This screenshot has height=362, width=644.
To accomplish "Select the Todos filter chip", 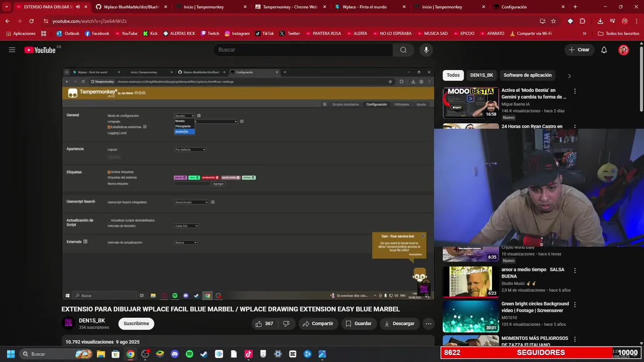I will pyautogui.click(x=453, y=75).
